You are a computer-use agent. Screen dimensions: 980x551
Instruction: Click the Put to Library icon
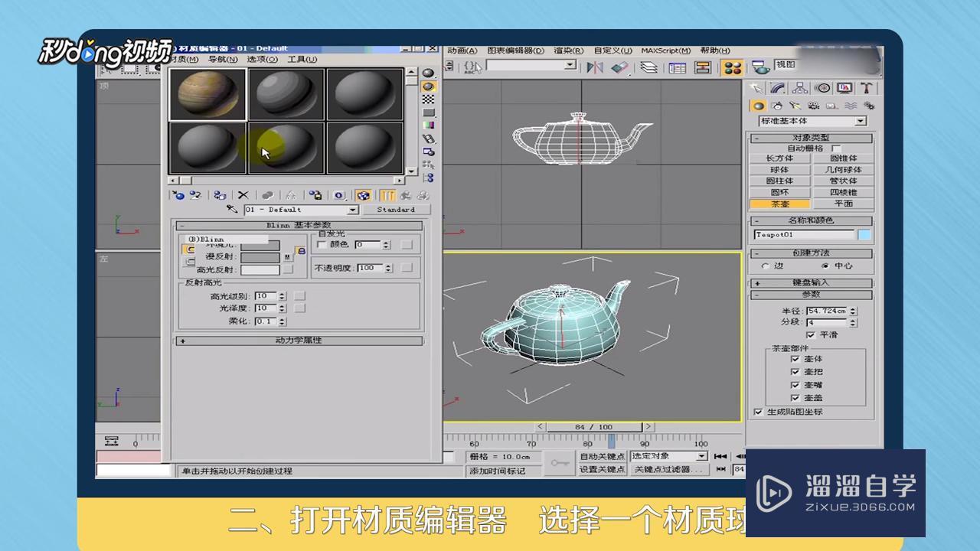tap(315, 195)
